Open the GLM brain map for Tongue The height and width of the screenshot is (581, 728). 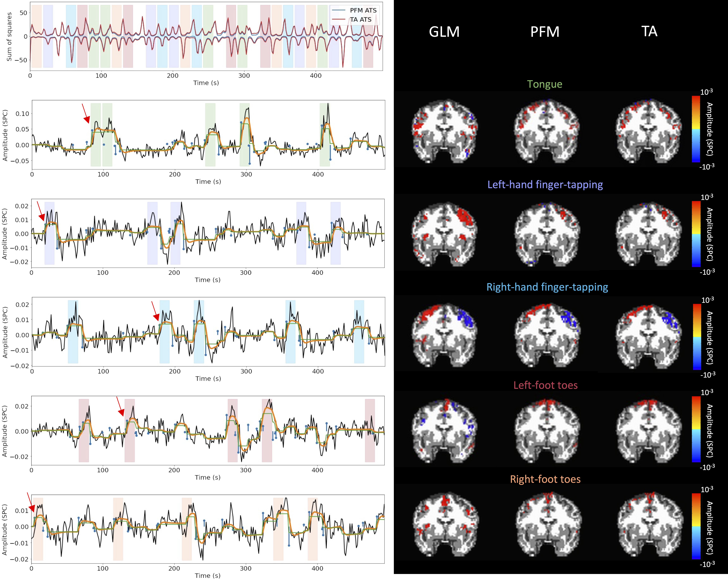pos(444,131)
